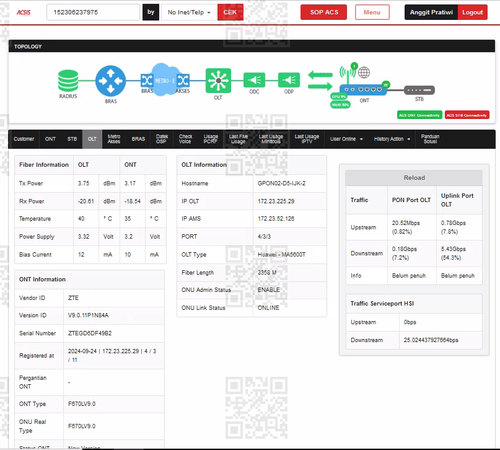Open the Datek OSP tab
500x450 pixels.
point(161,139)
